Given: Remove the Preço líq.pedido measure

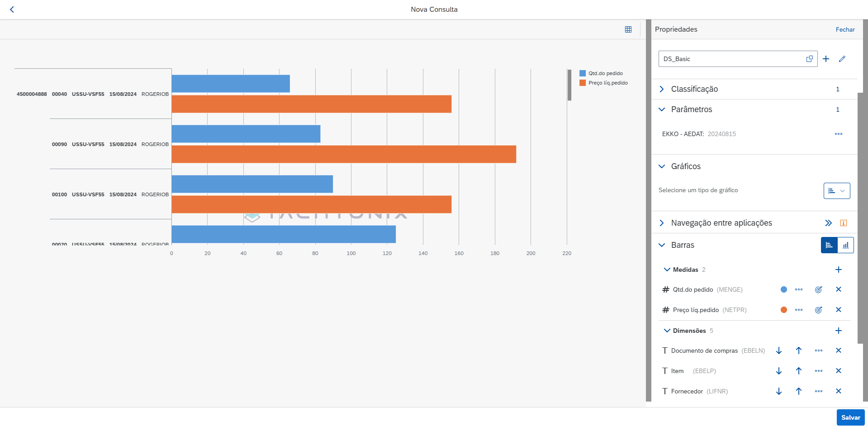Looking at the screenshot, I should tap(838, 310).
